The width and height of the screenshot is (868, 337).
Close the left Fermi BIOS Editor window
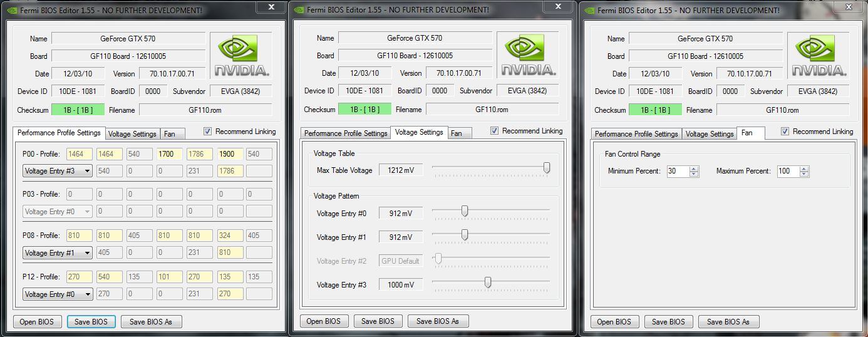[271, 6]
